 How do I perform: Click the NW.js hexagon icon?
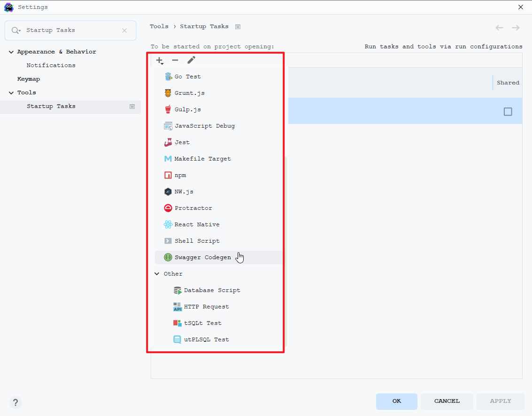[168, 192]
